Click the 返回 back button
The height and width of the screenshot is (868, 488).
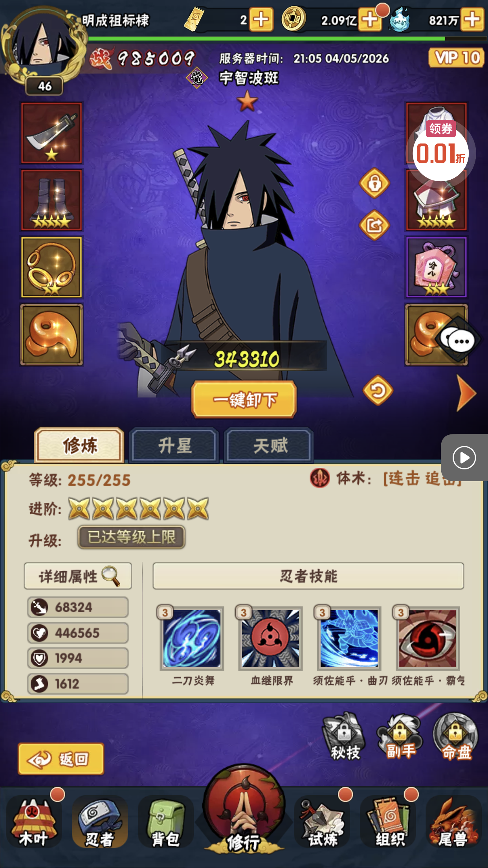pos(61,759)
